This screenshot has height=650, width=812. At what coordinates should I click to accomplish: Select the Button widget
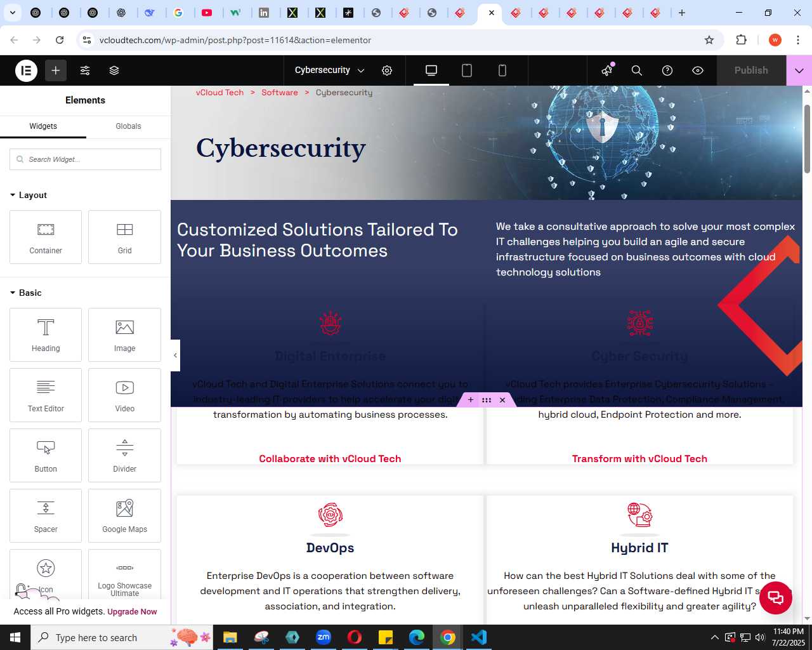click(46, 455)
